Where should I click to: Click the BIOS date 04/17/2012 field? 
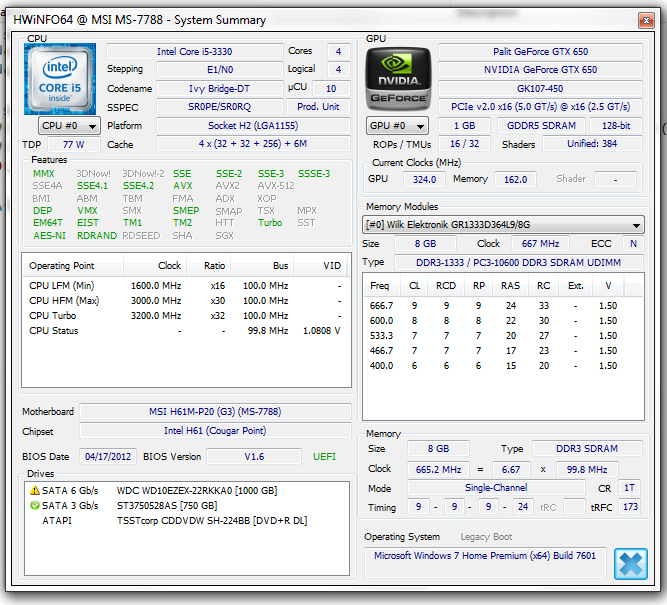(108, 457)
